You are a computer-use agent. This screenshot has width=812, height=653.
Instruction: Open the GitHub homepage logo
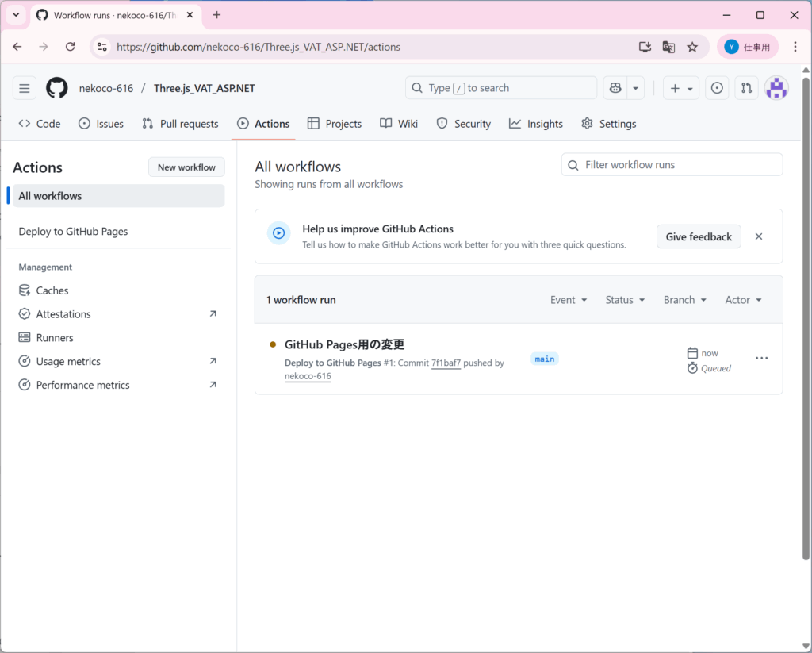pyautogui.click(x=57, y=88)
